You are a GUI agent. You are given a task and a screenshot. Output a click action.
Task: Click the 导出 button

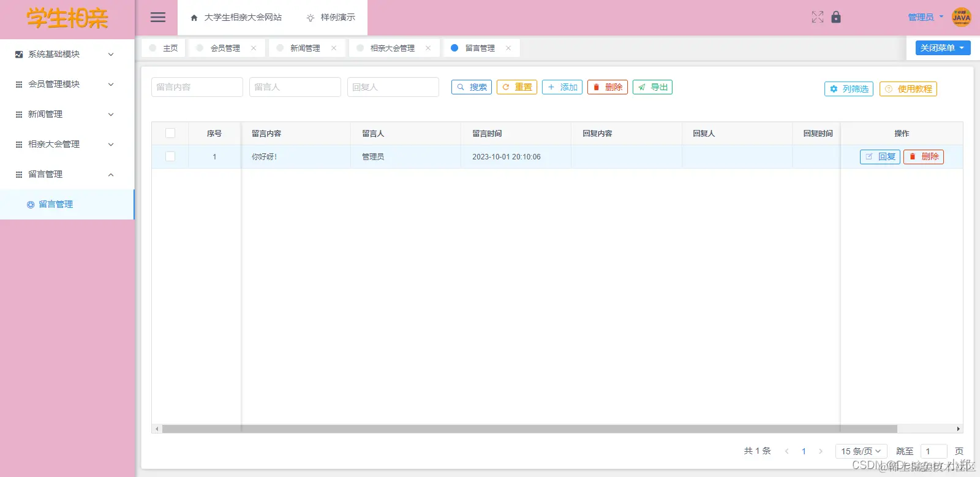tap(652, 87)
